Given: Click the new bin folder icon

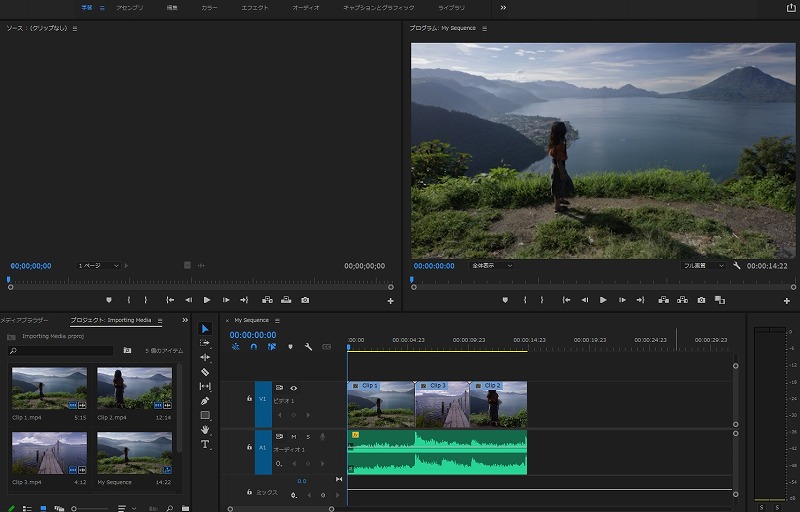Looking at the screenshot, I should click(185, 508).
